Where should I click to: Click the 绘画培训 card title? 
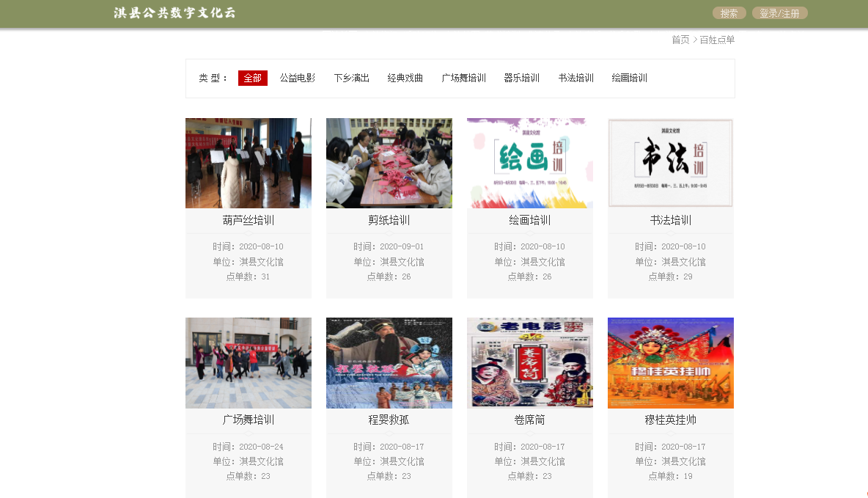point(530,221)
